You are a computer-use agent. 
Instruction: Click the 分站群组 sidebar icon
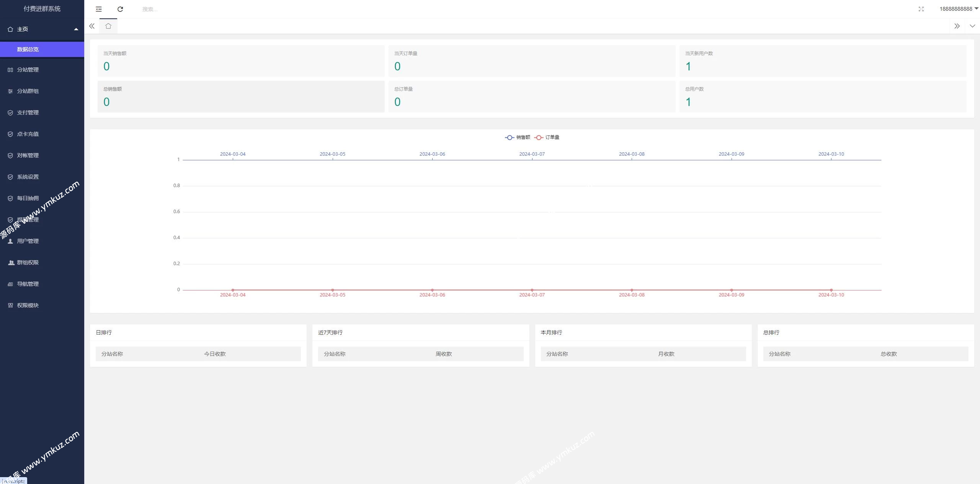[x=10, y=91]
